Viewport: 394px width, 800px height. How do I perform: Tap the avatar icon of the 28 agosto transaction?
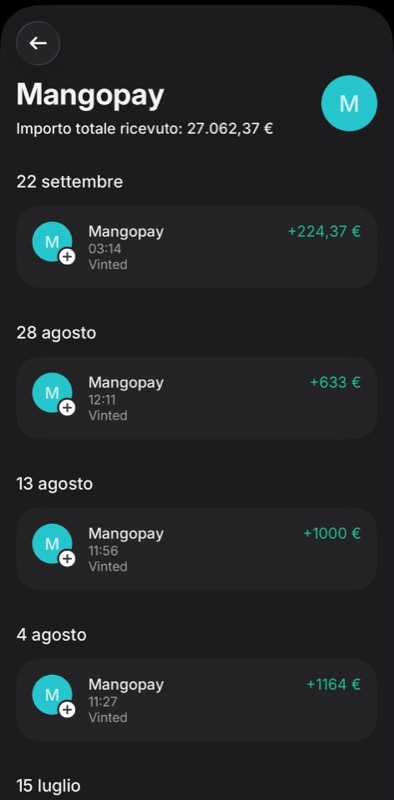pyautogui.click(x=52, y=393)
